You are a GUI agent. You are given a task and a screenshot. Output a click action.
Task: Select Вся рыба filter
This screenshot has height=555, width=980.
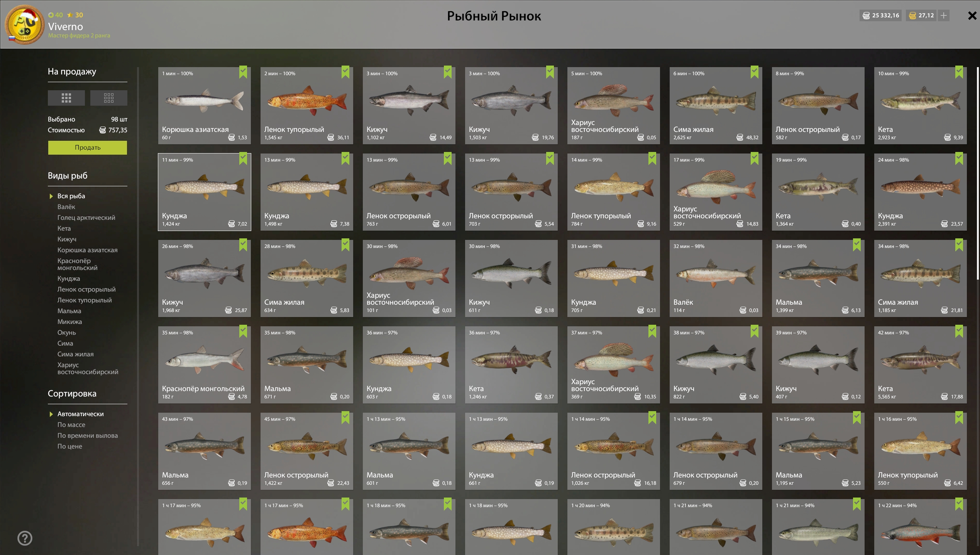click(x=71, y=196)
